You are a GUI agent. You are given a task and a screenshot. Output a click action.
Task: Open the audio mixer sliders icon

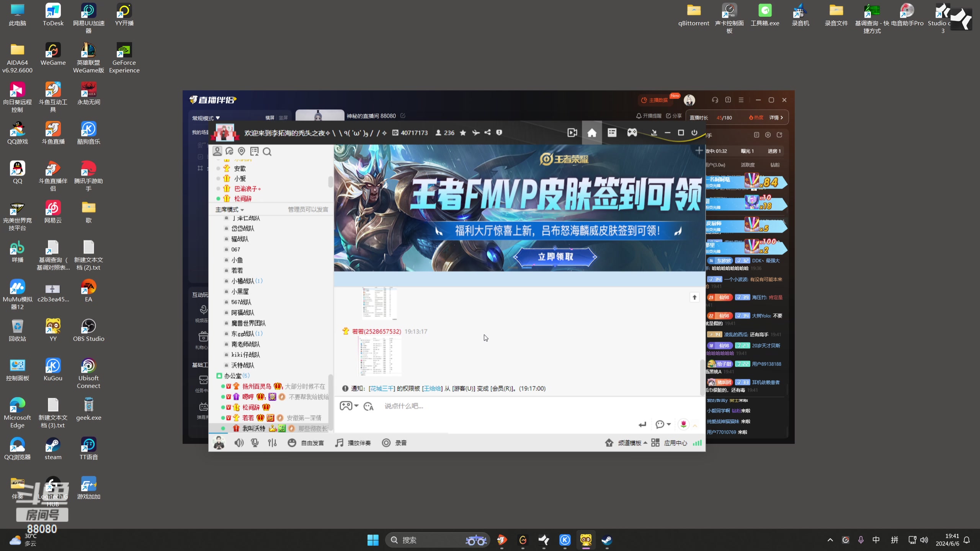pyautogui.click(x=272, y=443)
